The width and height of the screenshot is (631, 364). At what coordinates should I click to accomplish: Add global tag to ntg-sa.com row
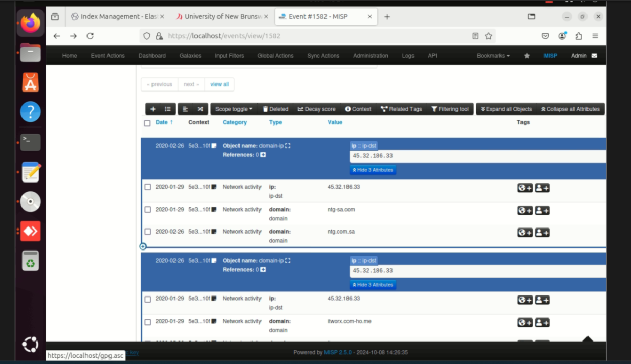point(525,211)
